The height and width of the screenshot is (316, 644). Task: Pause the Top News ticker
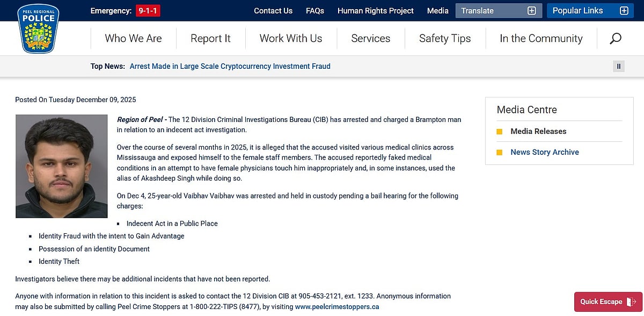[618, 66]
